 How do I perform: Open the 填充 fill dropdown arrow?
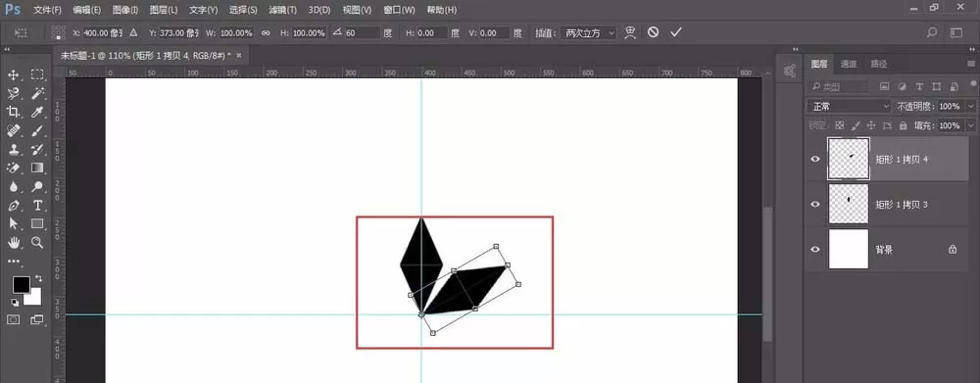click(x=970, y=125)
